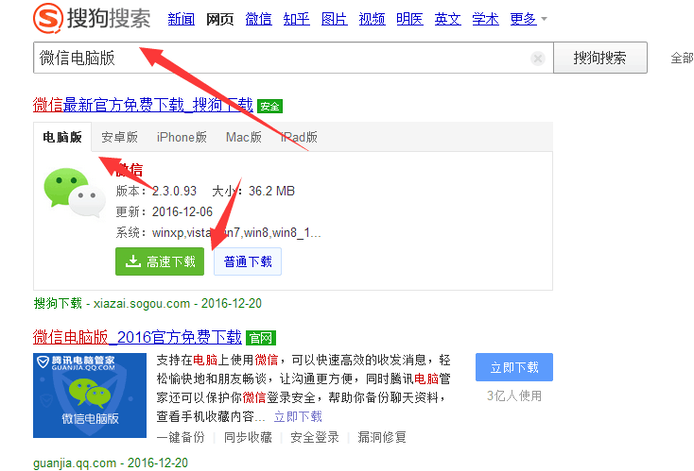Choose the iPad版 tab
Image resolution: width=694 pixels, height=471 pixels.
pos(298,138)
